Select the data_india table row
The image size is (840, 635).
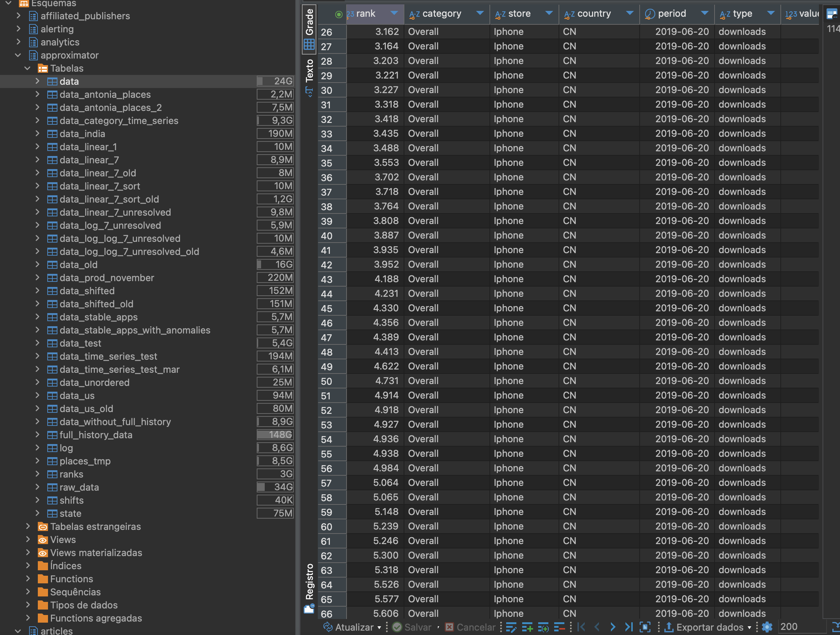(147, 134)
